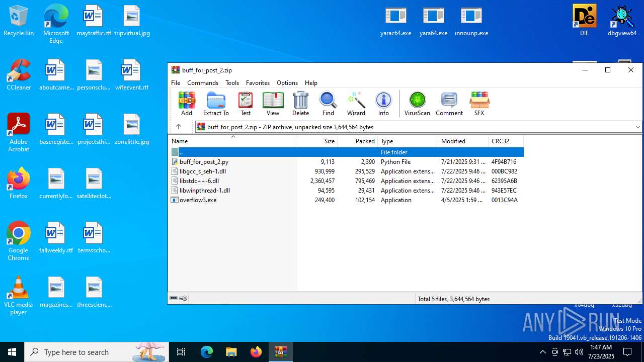Show archive Info
The image size is (644, 362).
click(x=383, y=104)
